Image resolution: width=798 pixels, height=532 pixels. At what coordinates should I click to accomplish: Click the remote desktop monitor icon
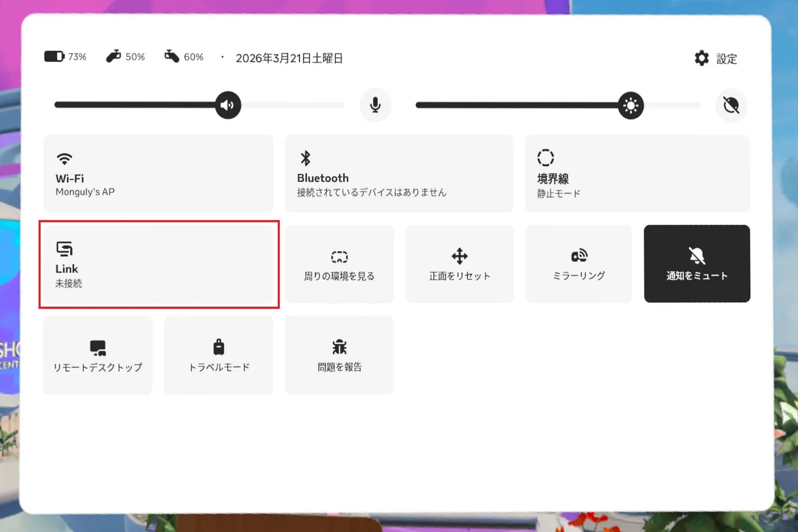point(98,348)
